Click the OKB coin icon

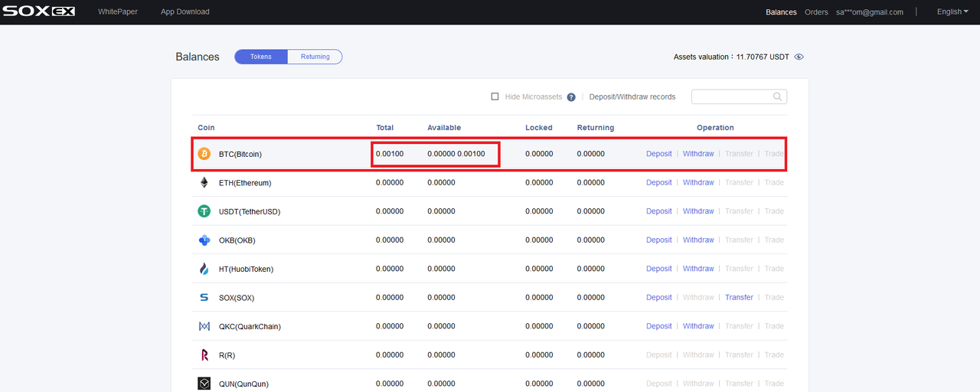click(x=204, y=240)
